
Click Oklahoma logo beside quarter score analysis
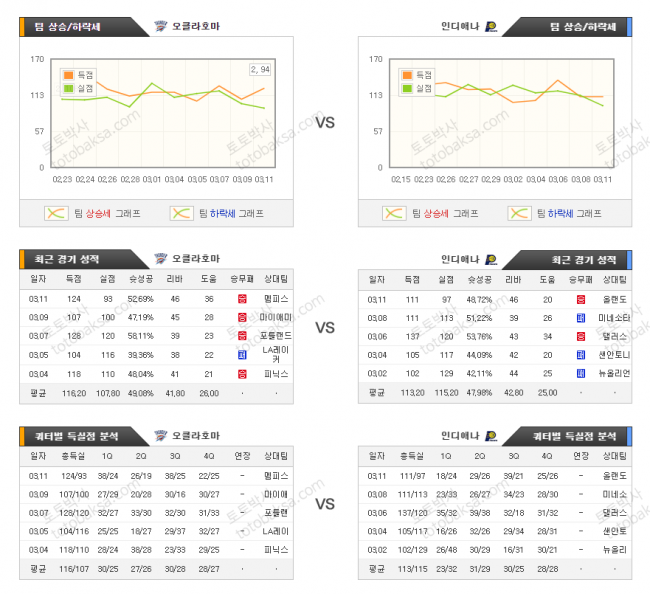click(163, 434)
